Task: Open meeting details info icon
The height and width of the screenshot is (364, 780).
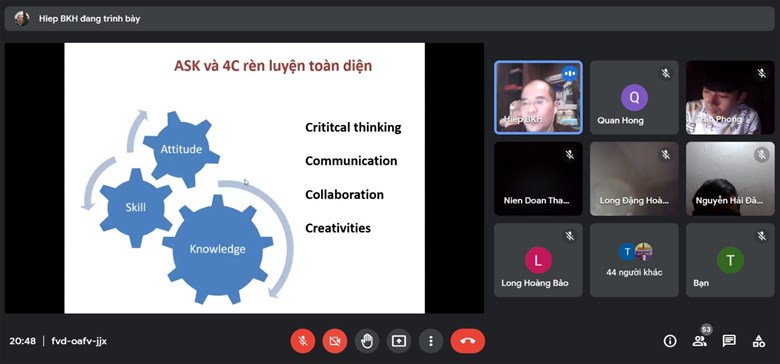Action: pos(670,341)
